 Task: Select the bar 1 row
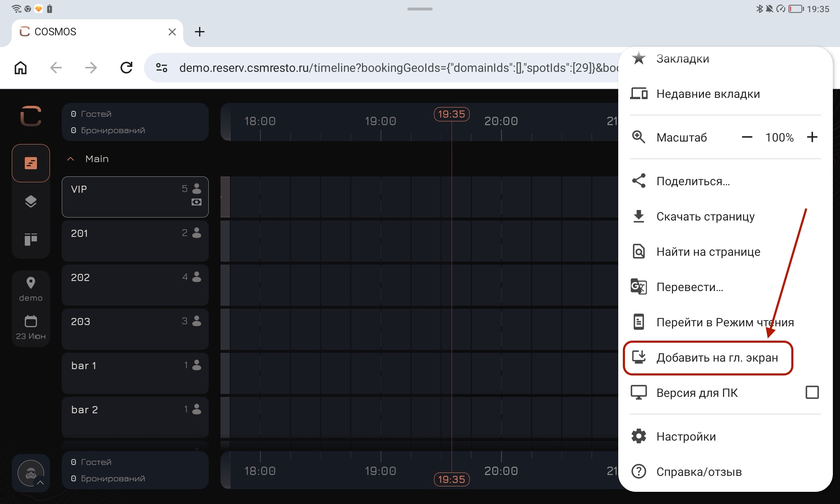(135, 373)
